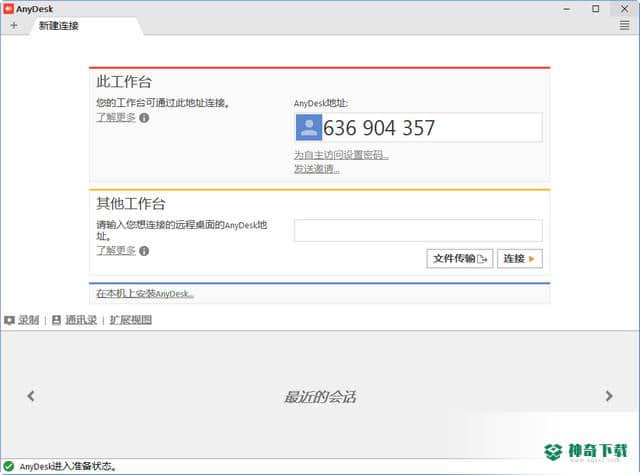Click the info icon under 此工作台

144,118
